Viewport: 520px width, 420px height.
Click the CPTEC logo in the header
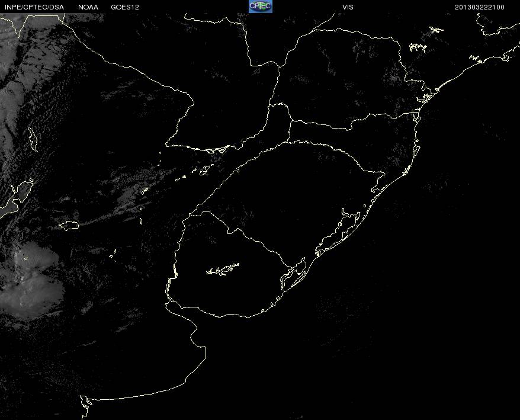(261, 7)
